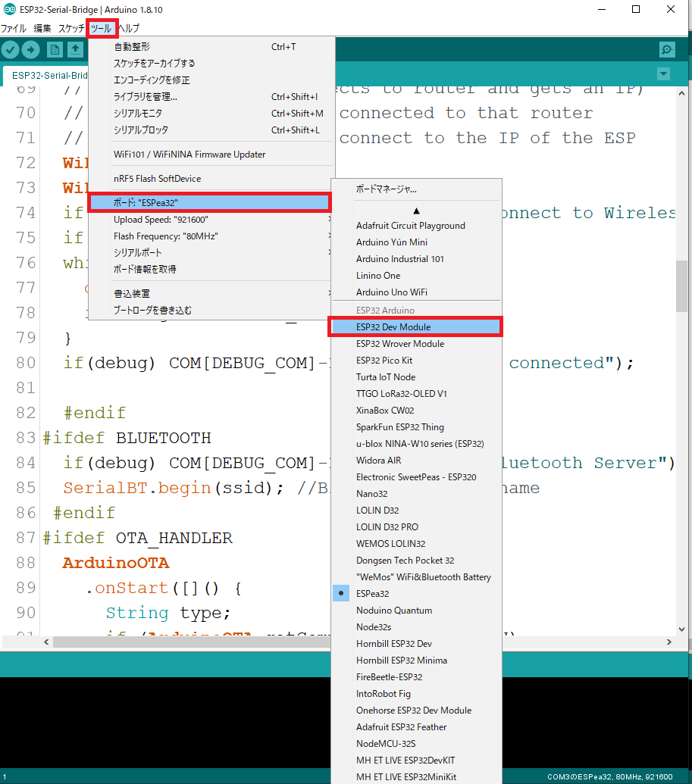This screenshot has width=692, height=784.
Task: Open the ファイル menu
Action: [14, 29]
